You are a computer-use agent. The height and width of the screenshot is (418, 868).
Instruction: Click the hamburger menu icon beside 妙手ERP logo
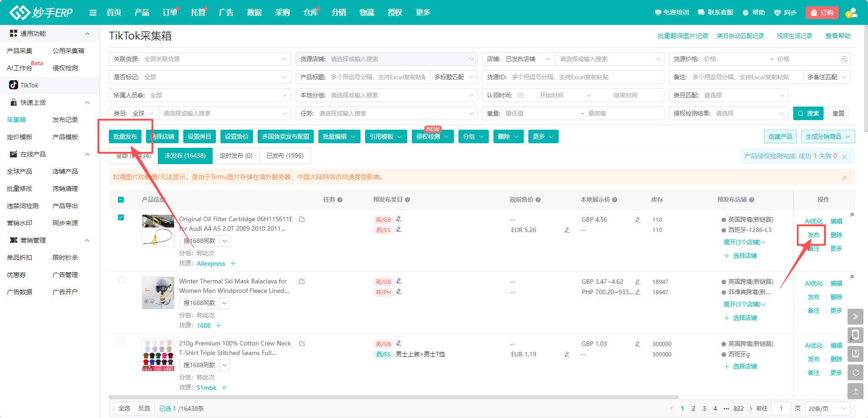pos(93,13)
